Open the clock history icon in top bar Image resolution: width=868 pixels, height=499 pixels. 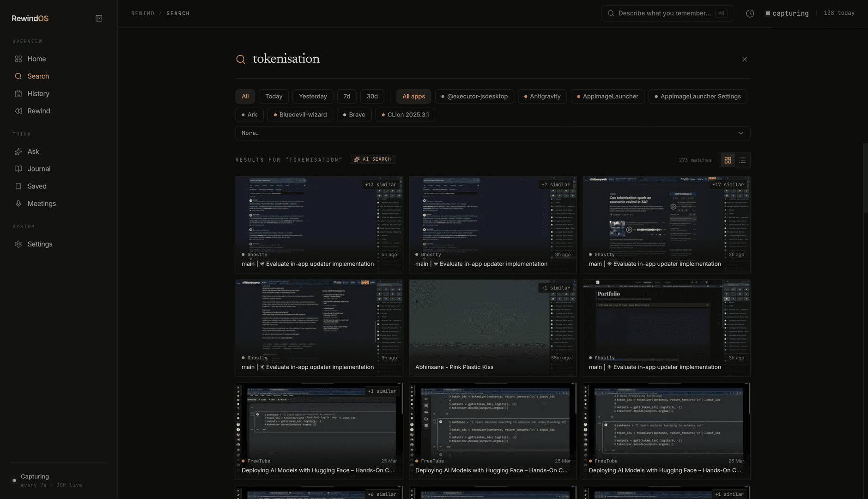[x=750, y=13]
